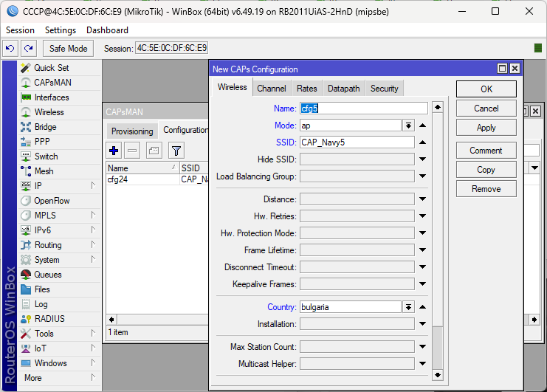Expand Frame Lifetime field
547x392 pixels.
click(x=422, y=250)
